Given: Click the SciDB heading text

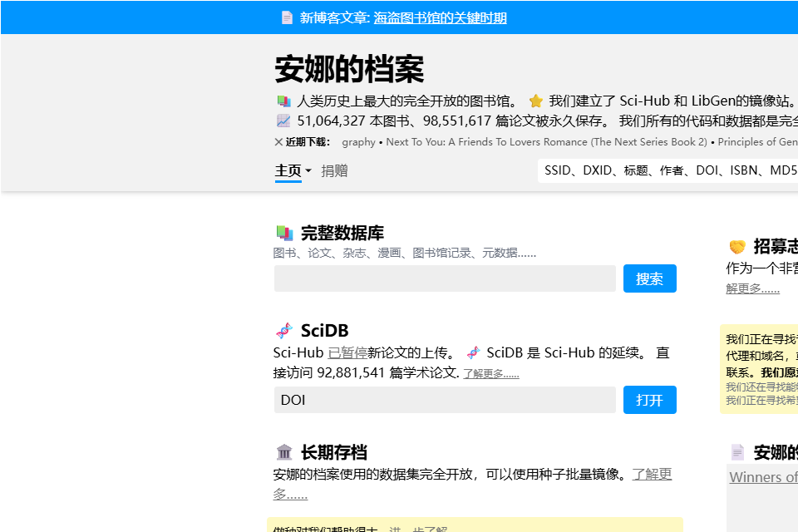Looking at the screenshot, I should pos(325,330).
